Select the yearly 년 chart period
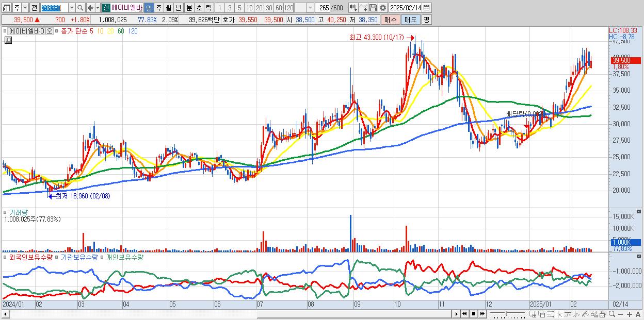644x320 pixels. click(178, 8)
